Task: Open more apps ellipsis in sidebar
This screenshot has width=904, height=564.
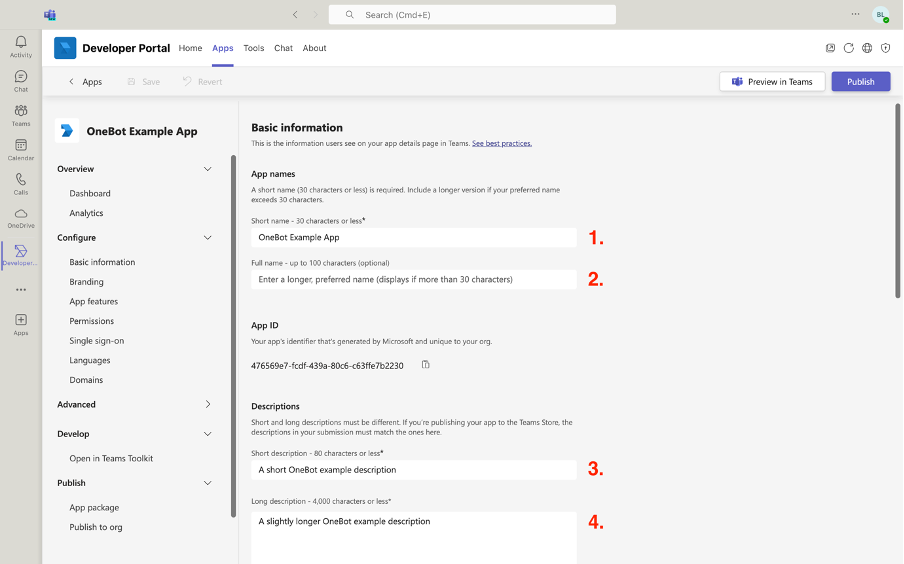Action: [x=21, y=289]
